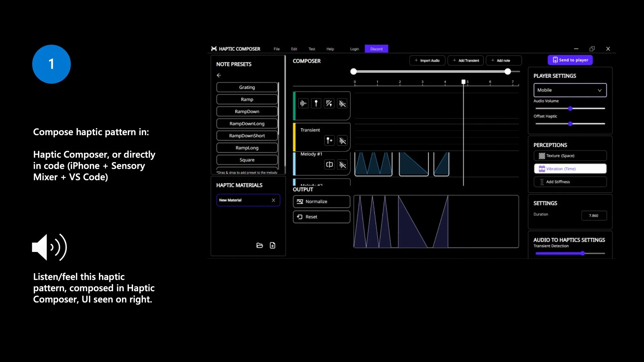Close the Haptic Composer window

point(608,49)
